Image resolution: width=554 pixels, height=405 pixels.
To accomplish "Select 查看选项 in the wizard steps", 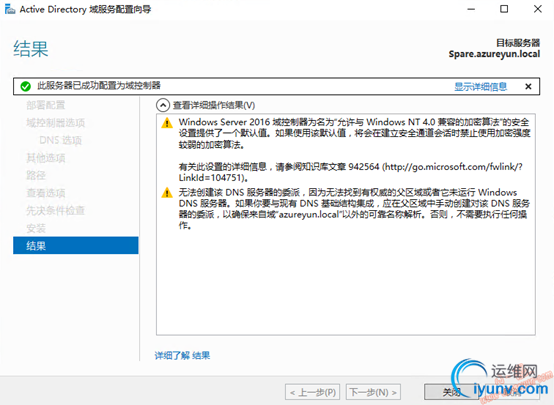I will pos(46,193).
